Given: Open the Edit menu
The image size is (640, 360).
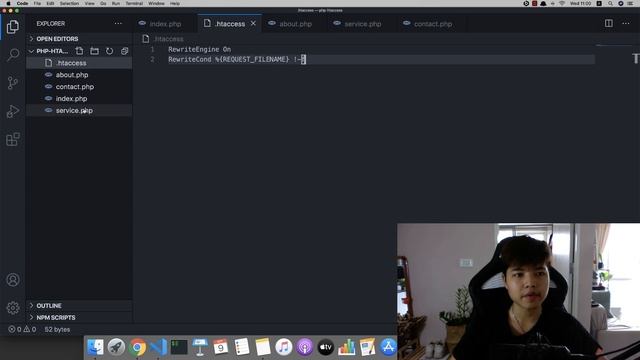Looking at the screenshot, I should tap(50, 3).
